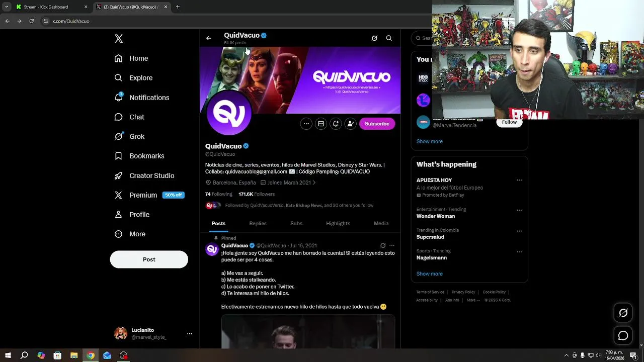Click Grok icon on pinned post
This screenshot has width=644, height=362.
point(383,246)
